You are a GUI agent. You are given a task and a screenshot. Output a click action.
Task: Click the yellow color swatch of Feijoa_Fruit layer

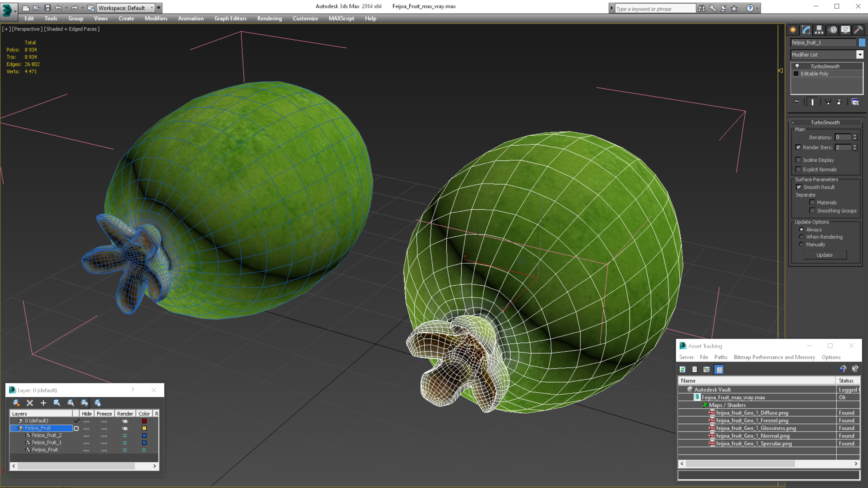[x=144, y=428]
